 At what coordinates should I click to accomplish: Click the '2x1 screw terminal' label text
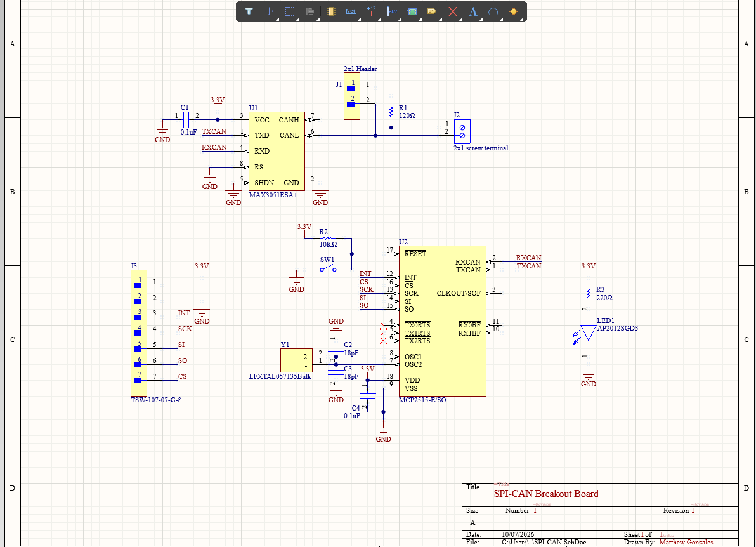point(481,148)
